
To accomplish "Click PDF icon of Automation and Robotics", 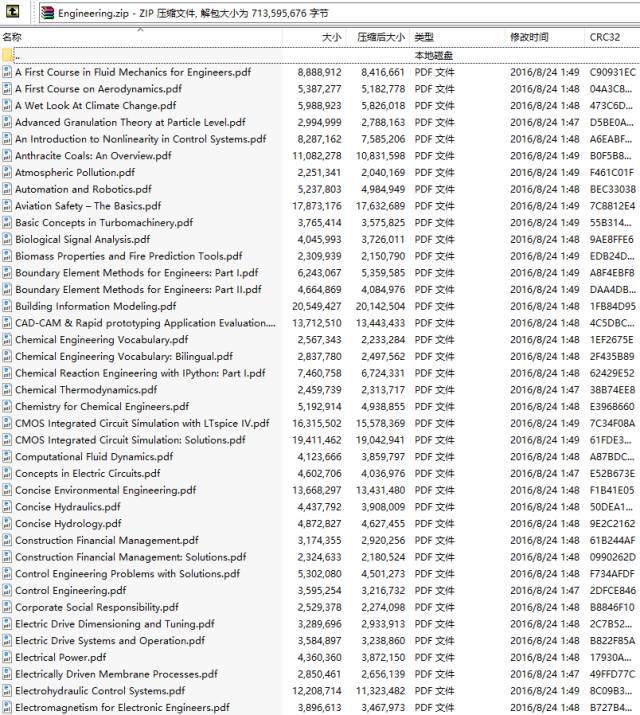I will (7, 189).
